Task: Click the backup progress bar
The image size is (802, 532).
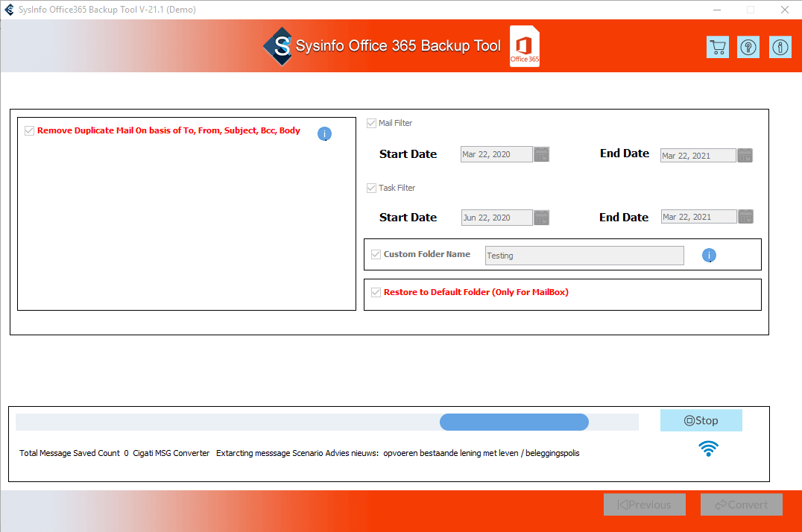Action: tap(327, 422)
